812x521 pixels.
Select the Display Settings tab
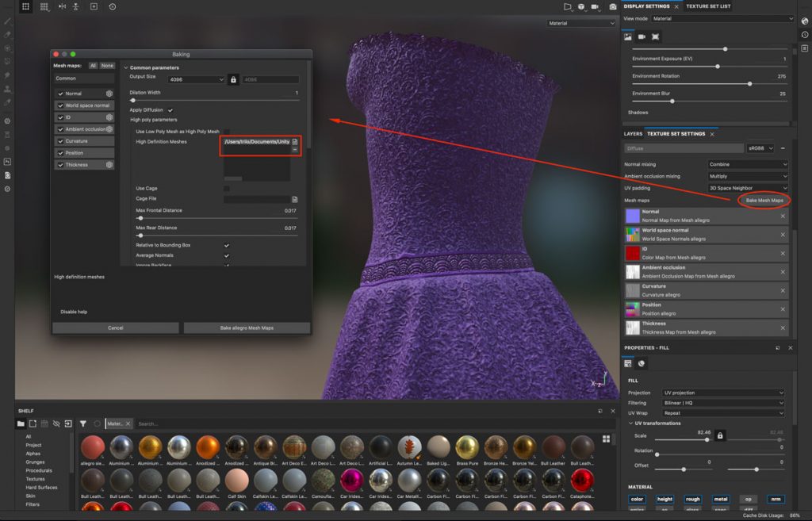pos(646,6)
